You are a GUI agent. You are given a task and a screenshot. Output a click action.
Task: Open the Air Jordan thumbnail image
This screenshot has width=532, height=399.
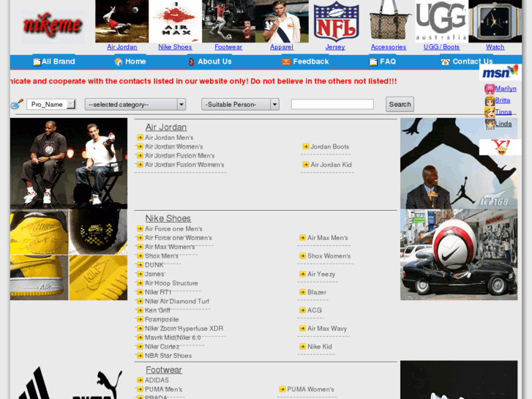click(121, 21)
